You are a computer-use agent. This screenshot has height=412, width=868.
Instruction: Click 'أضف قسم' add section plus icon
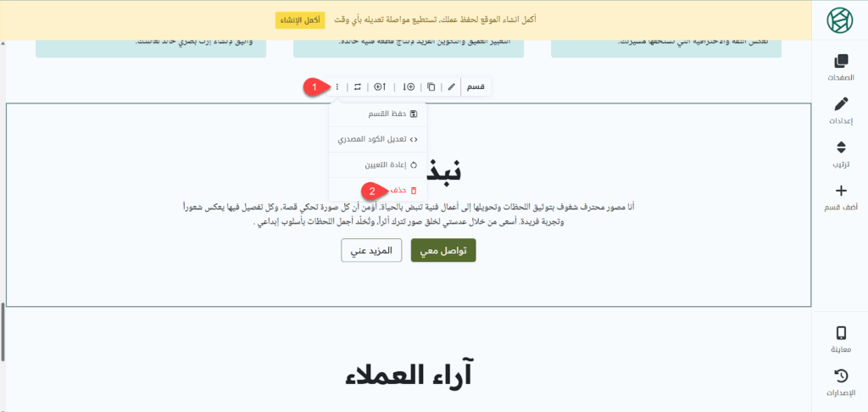(840, 197)
